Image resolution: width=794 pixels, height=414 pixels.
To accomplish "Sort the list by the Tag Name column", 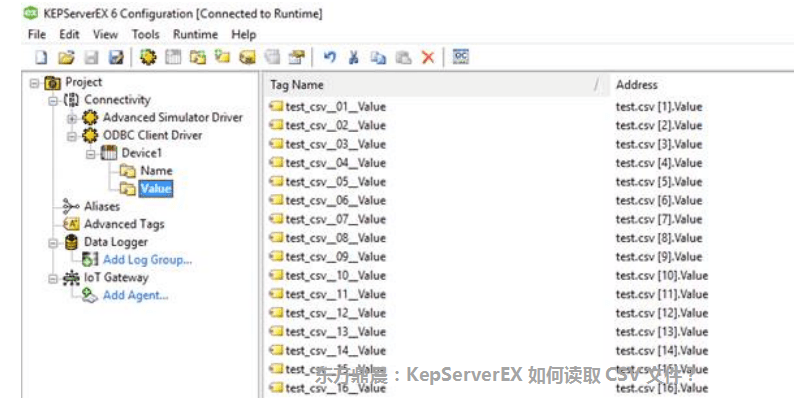I will 434,85.
